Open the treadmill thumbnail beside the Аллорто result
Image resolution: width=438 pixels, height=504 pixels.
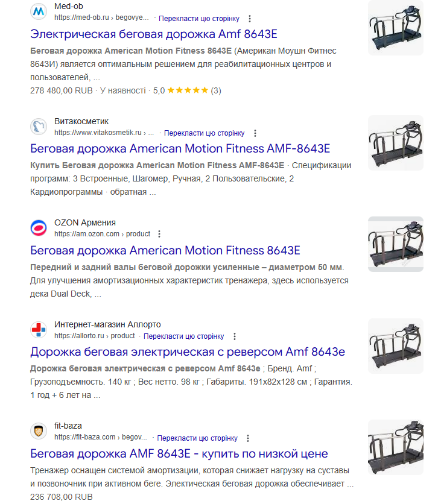tap(395, 346)
